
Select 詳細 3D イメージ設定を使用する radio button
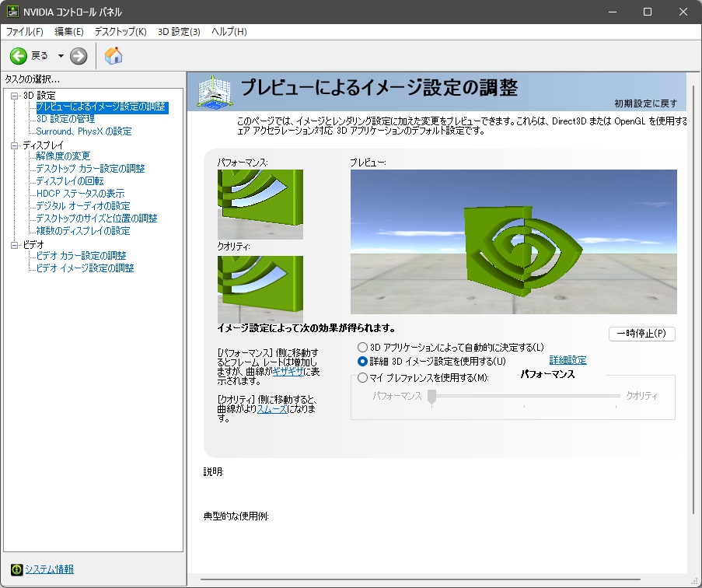point(362,361)
